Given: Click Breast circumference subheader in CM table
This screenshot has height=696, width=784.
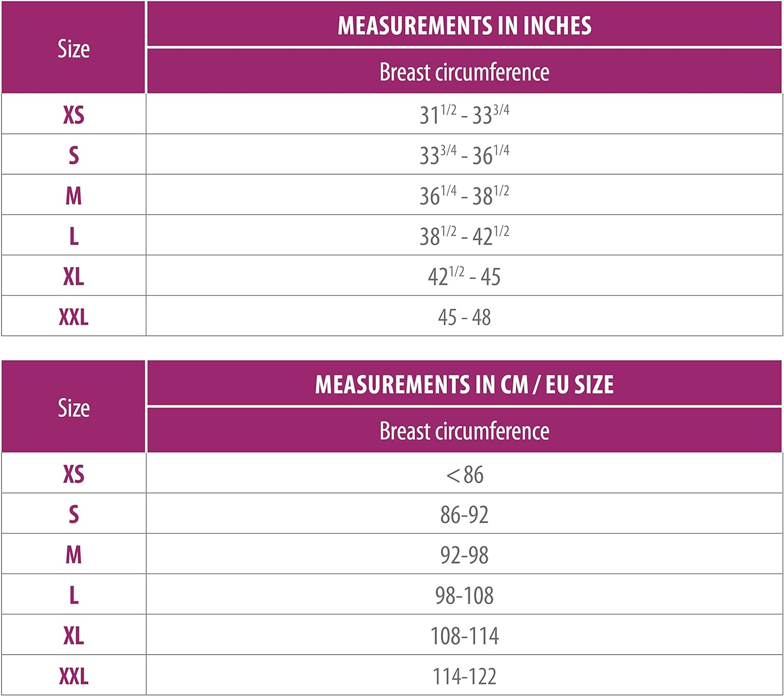Looking at the screenshot, I should [x=464, y=431].
